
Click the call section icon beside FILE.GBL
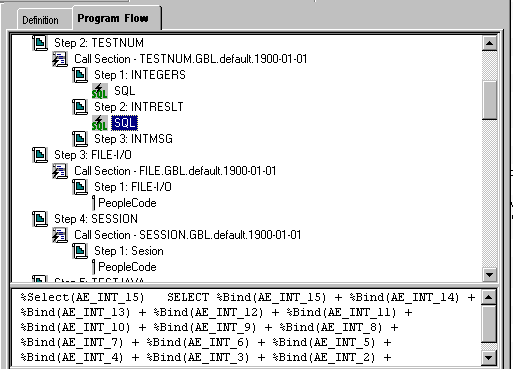click(60, 171)
